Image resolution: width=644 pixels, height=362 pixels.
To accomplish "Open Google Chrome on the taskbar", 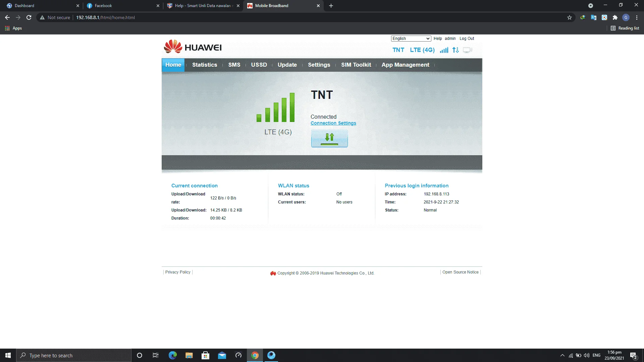I will [255, 355].
